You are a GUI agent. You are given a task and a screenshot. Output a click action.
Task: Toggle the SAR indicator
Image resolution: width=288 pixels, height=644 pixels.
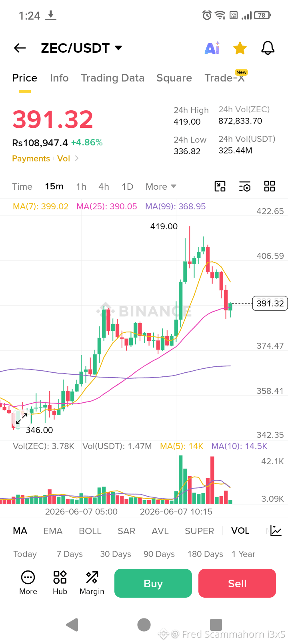[x=126, y=531]
